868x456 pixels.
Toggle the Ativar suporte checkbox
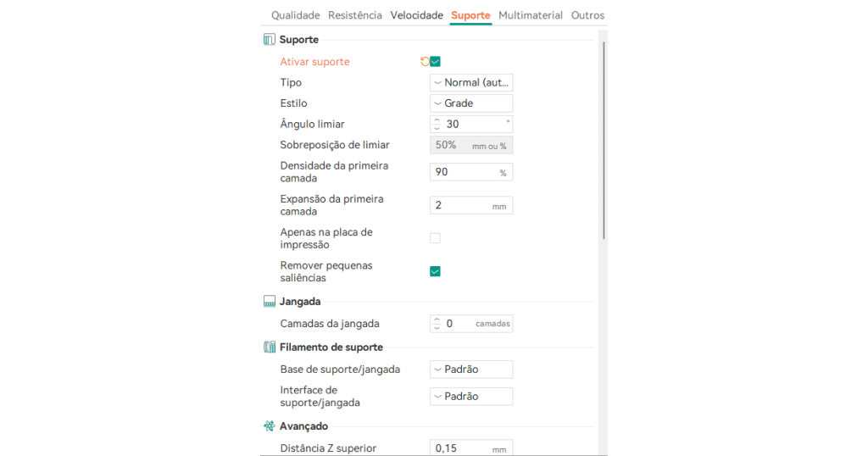[x=435, y=61]
